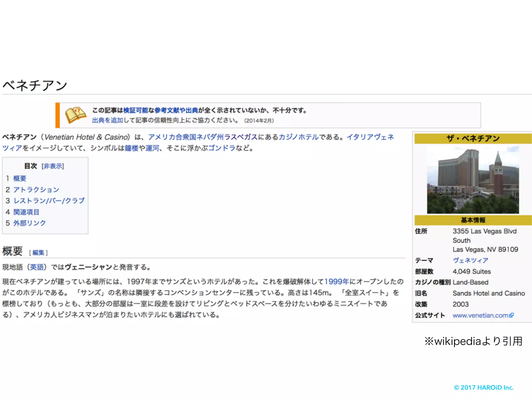The width and height of the screenshot is (532, 399).
Task: Go to the レストラン/バー/クラブ section
Action: pyautogui.click(x=49, y=201)
